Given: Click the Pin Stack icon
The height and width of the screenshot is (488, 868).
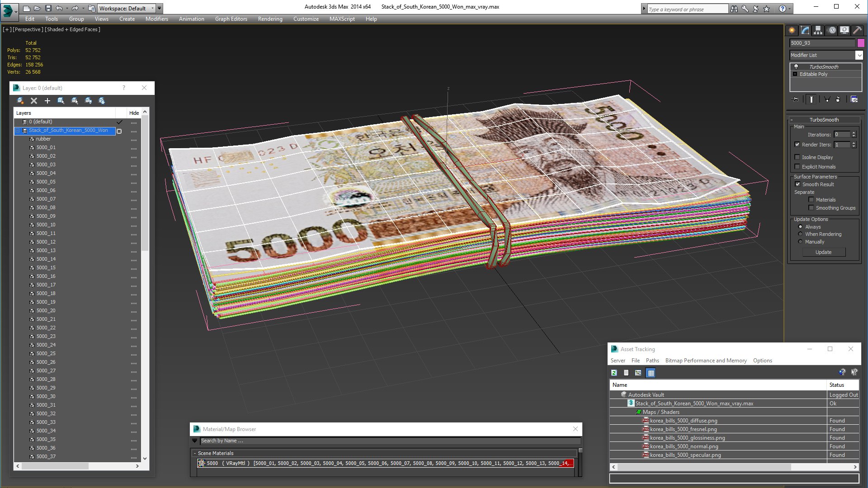Looking at the screenshot, I should pos(796,99).
